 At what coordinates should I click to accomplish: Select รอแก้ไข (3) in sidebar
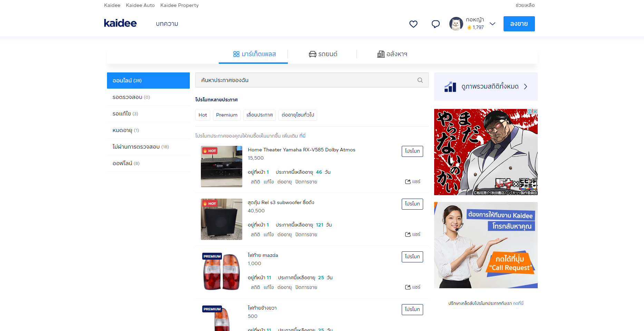(148, 114)
